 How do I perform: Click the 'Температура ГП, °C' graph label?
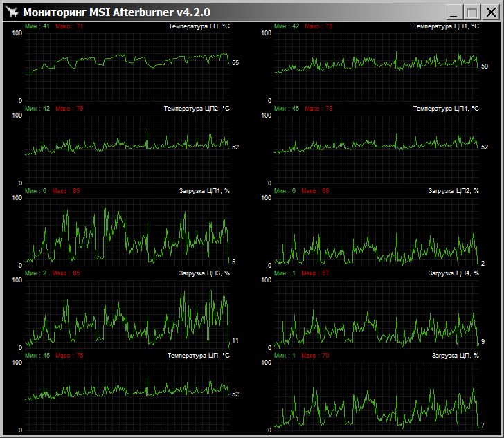point(199,26)
